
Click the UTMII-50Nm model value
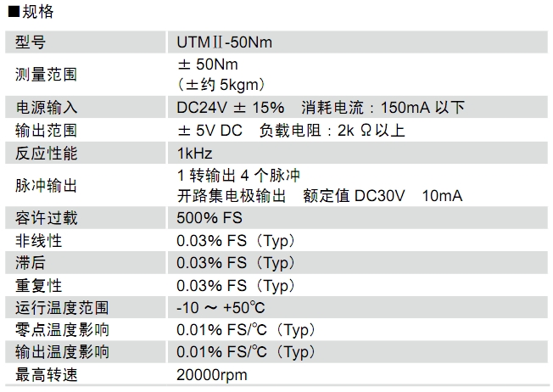coord(224,42)
